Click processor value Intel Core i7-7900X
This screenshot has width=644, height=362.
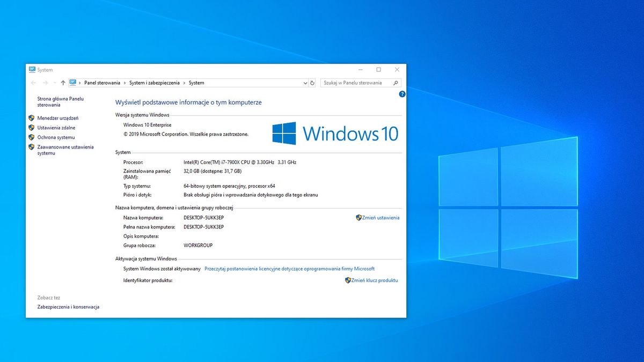pos(240,162)
